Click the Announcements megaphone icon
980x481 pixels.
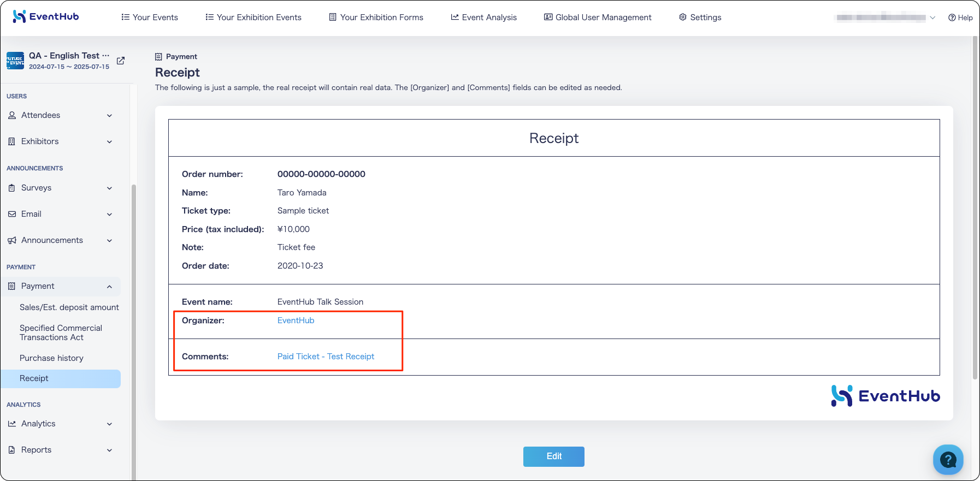point(12,240)
